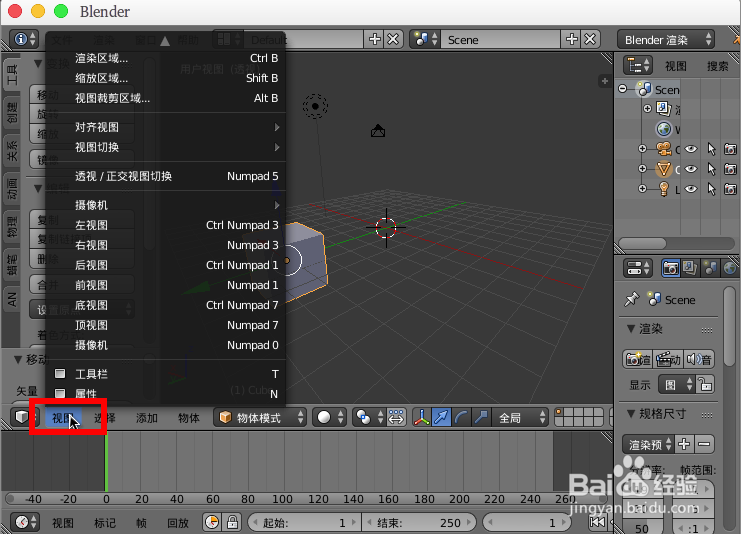Select the scale manipulator icon
Viewport: 741px width, 534px height.
(481, 417)
